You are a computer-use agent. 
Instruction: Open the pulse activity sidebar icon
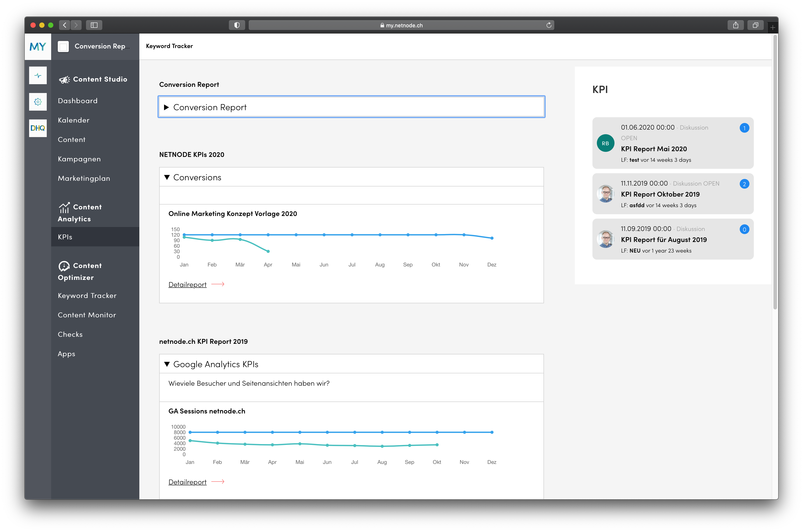tap(38, 75)
